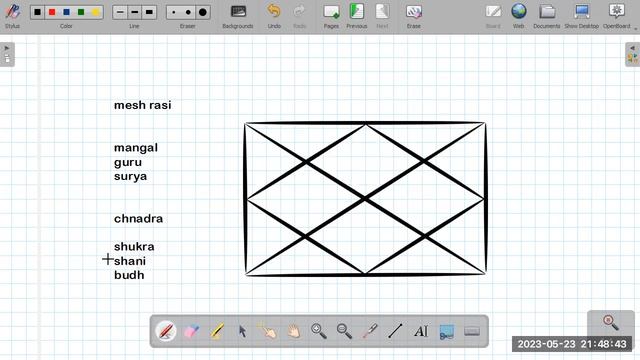This screenshot has width=640, height=360.
Task: Open the Erase menu
Action: [413, 16]
